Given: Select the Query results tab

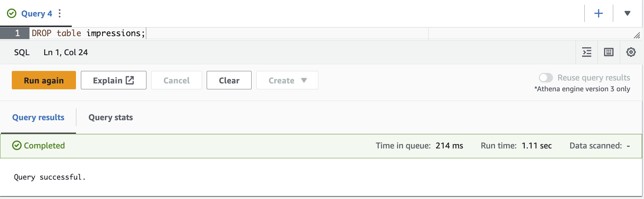Looking at the screenshot, I should [x=38, y=117].
